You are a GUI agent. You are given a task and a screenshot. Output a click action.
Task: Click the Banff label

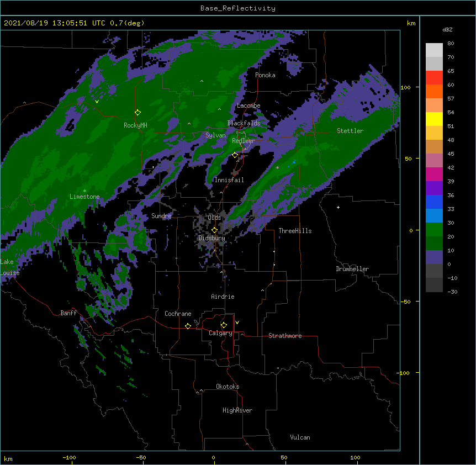68,313
